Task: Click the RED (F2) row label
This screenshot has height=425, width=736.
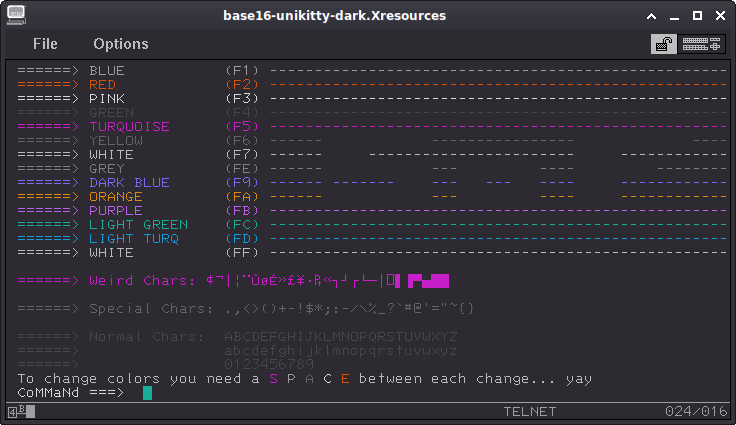Action: (102, 85)
